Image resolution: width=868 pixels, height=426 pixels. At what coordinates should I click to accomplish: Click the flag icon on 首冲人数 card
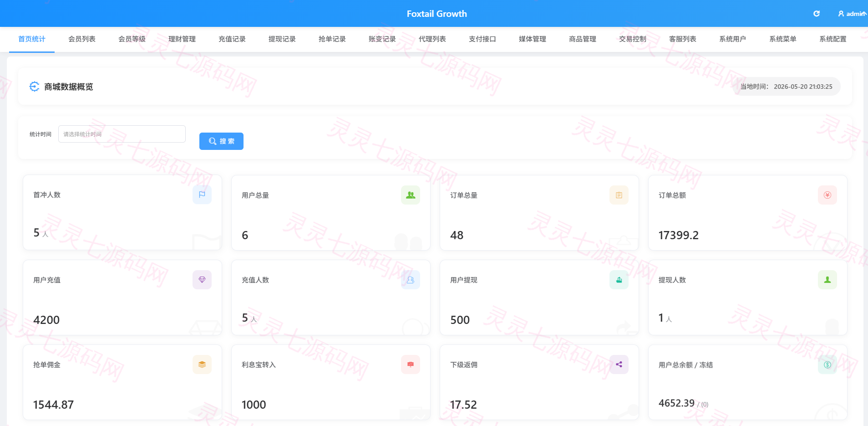[202, 195]
